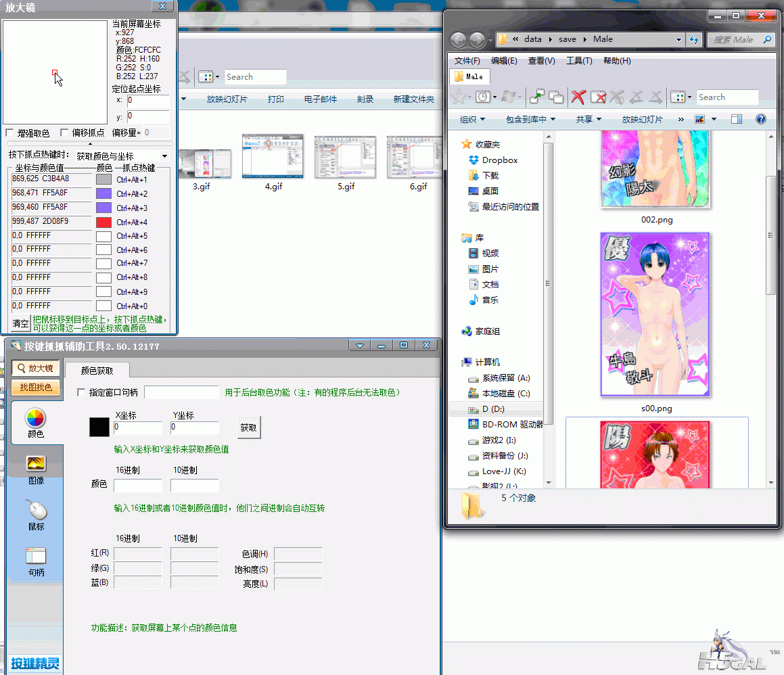Click the back navigation arrow in Explorer
Image resolution: width=784 pixels, height=675 pixels.
458,39
